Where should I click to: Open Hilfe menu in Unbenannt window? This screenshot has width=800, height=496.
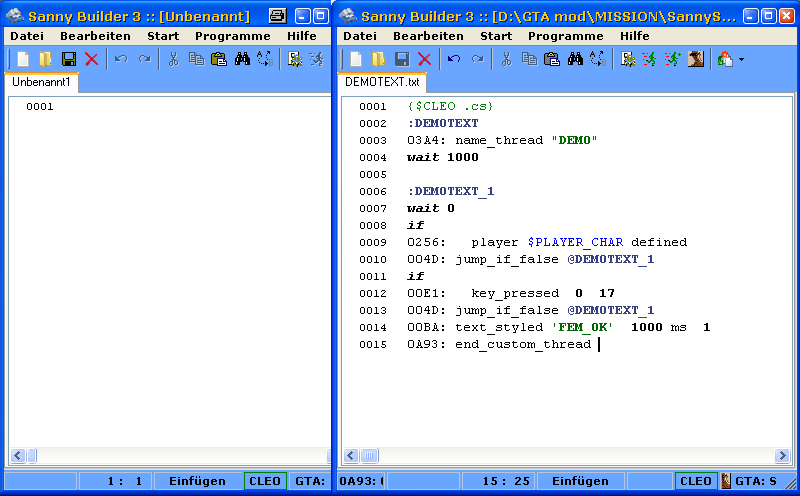pos(302,36)
